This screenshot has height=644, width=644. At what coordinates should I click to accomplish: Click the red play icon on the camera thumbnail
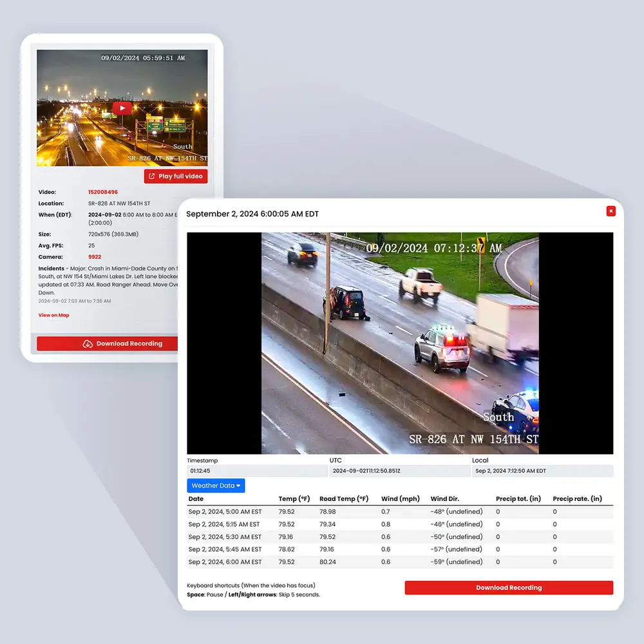[x=122, y=108]
